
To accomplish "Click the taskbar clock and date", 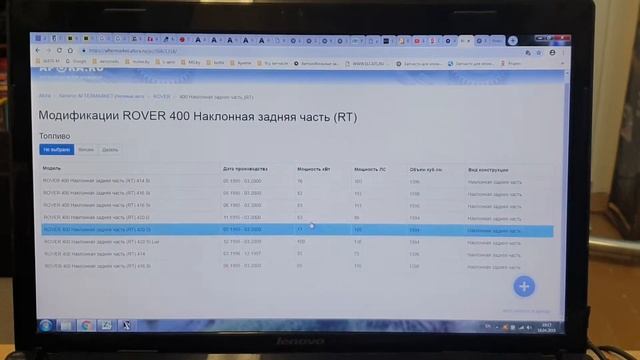I will click(x=547, y=327).
